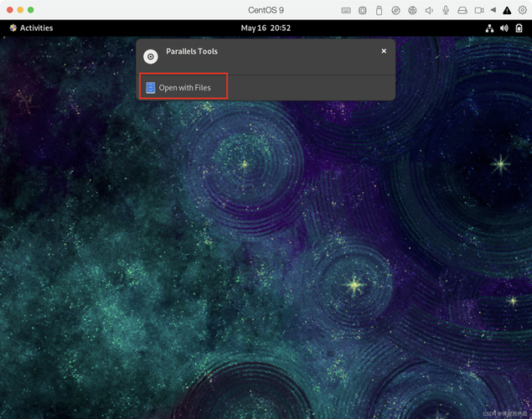The width and height of the screenshot is (532, 419).
Task: Open the network globe icon in toolbar
Action: pyautogui.click(x=412, y=10)
